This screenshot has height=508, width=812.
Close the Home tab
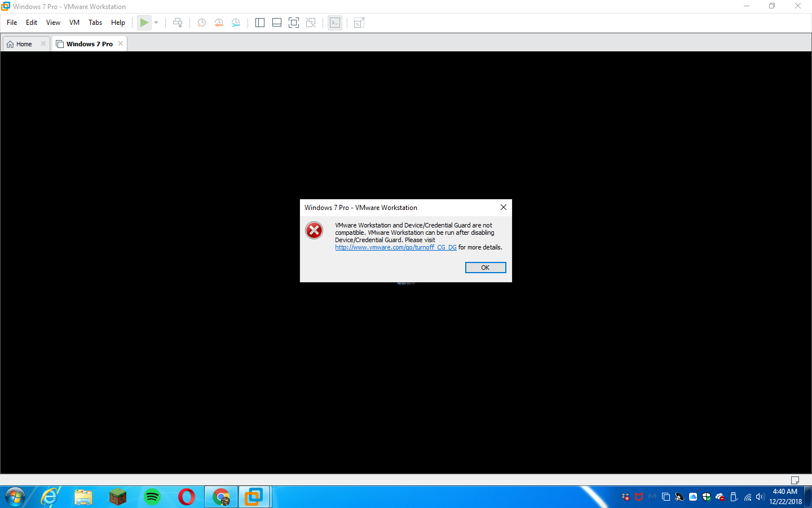43,43
